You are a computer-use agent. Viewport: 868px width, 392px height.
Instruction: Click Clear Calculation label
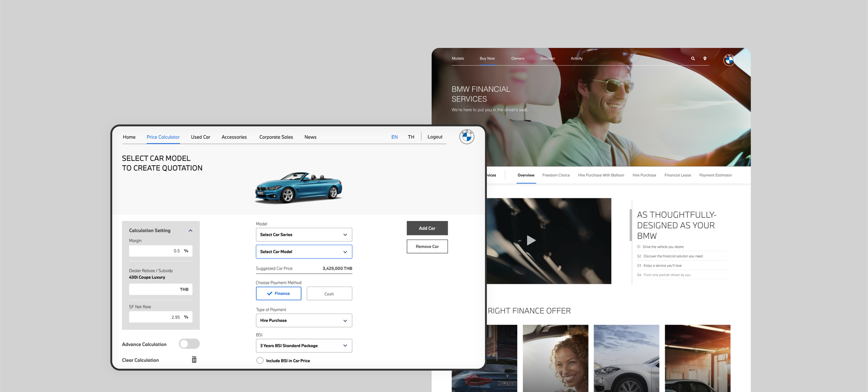[140, 360]
